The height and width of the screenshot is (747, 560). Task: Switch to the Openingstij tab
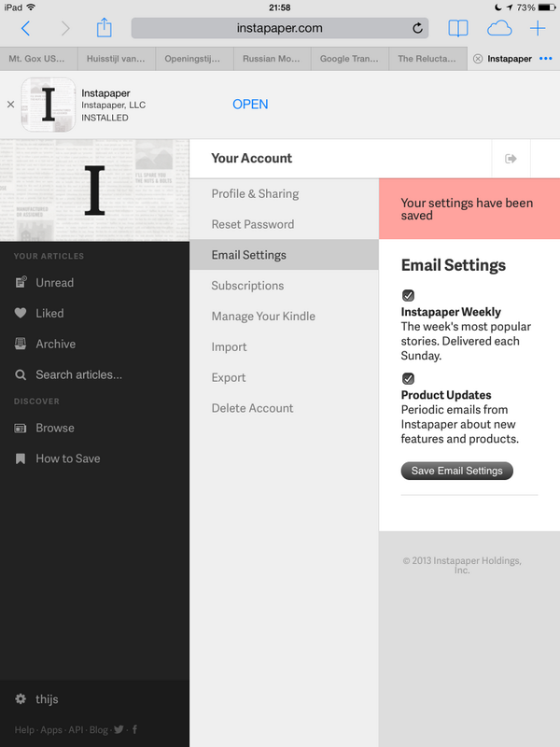click(194, 59)
